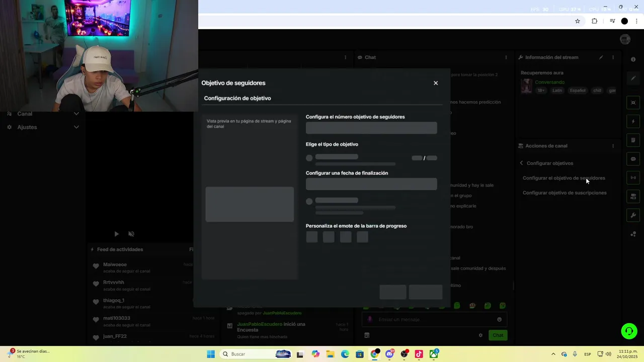The height and width of the screenshot is (362, 644).
Task: Unmute the stream preview audio
Action: (x=131, y=234)
